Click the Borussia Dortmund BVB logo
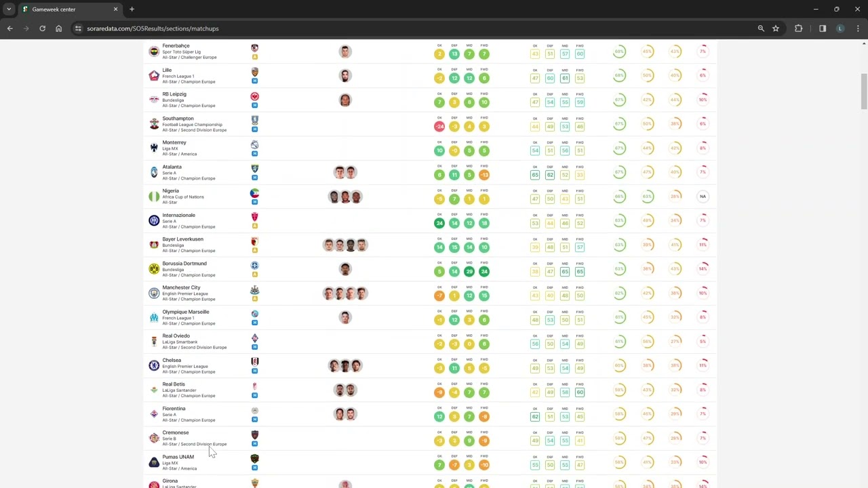Image resolution: width=868 pixels, height=488 pixels. pos(154,269)
